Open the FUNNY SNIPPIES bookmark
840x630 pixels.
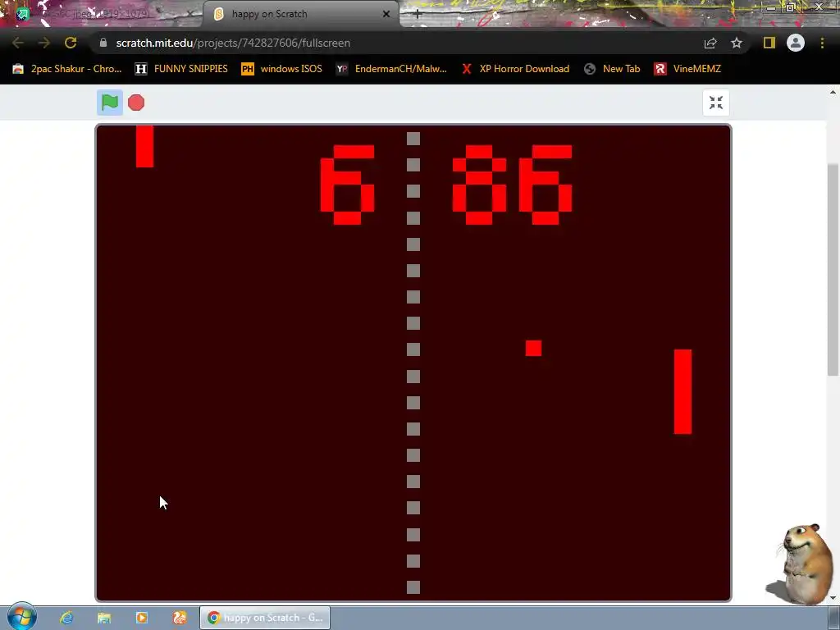(181, 69)
